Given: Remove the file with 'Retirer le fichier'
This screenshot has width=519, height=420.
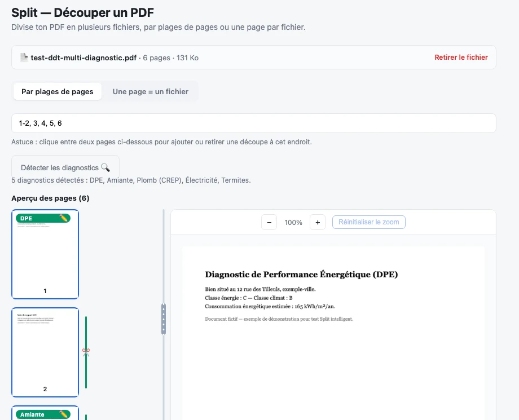Looking at the screenshot, I should coord(461,57).
